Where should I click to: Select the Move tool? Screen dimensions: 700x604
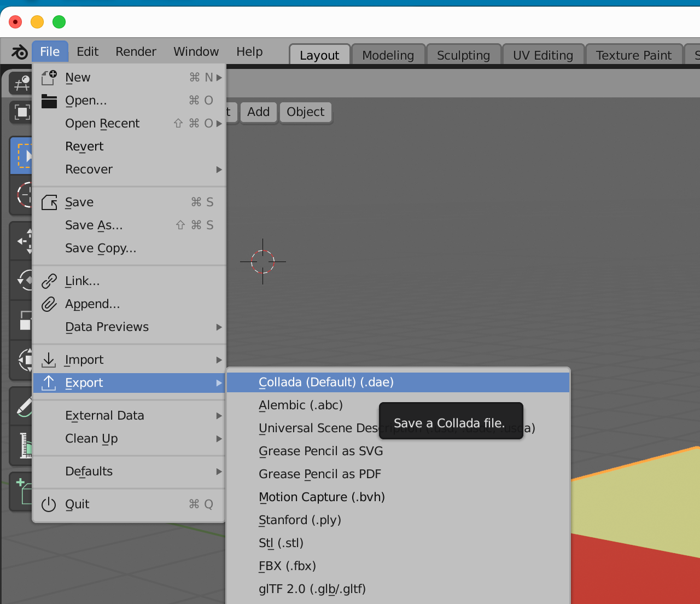22,241
